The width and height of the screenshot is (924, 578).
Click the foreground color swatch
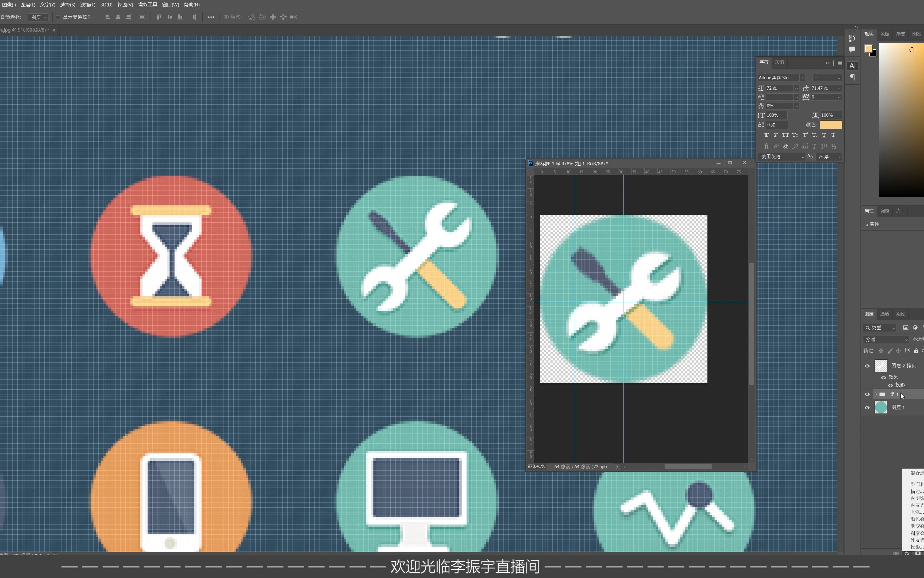(x=869, y=48)
